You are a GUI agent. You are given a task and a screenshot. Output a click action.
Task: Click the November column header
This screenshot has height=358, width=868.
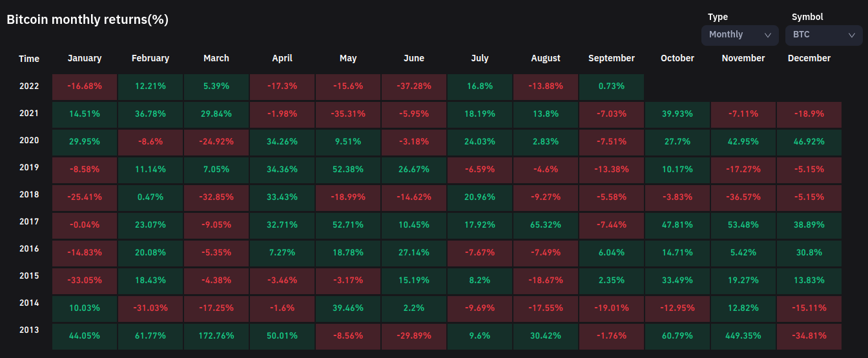coord(743,58)
